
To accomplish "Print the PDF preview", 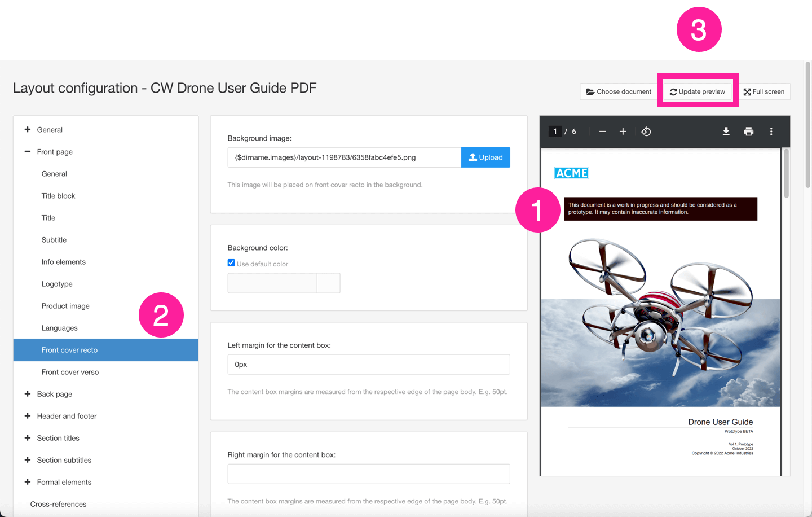I will (x=749, y=131).
